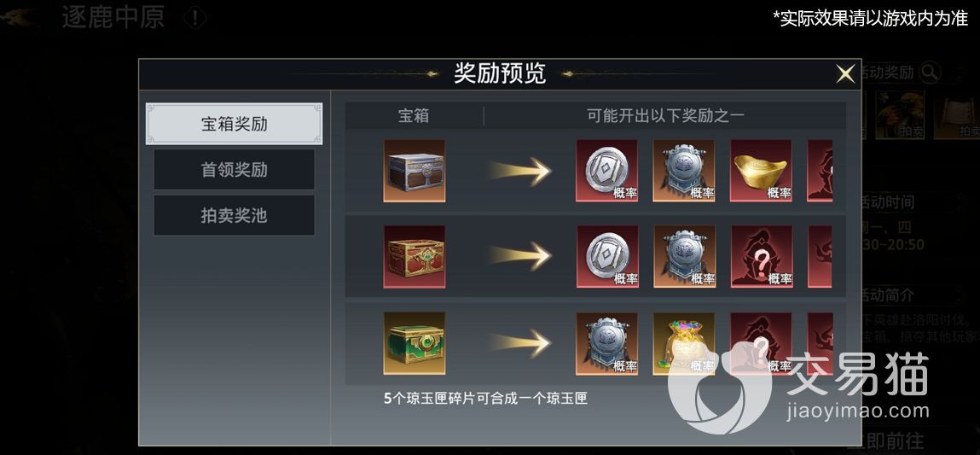Open the 拍卖奖池 tab
The width and height of the screenshot is (980, 455).
[235, 215]
